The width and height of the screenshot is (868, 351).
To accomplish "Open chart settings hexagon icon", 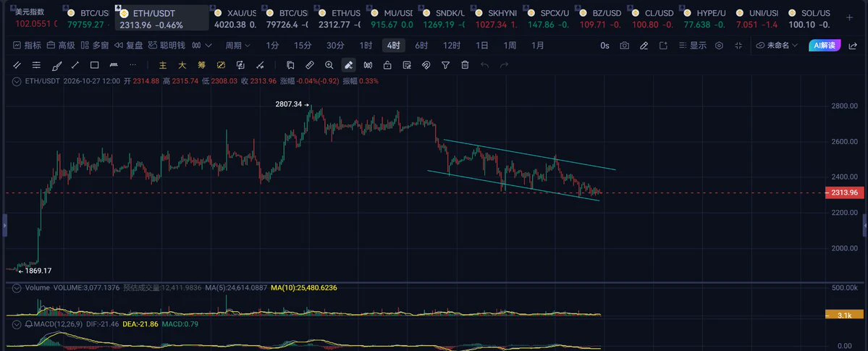I will pyautogui.click(x=719, y=46).
